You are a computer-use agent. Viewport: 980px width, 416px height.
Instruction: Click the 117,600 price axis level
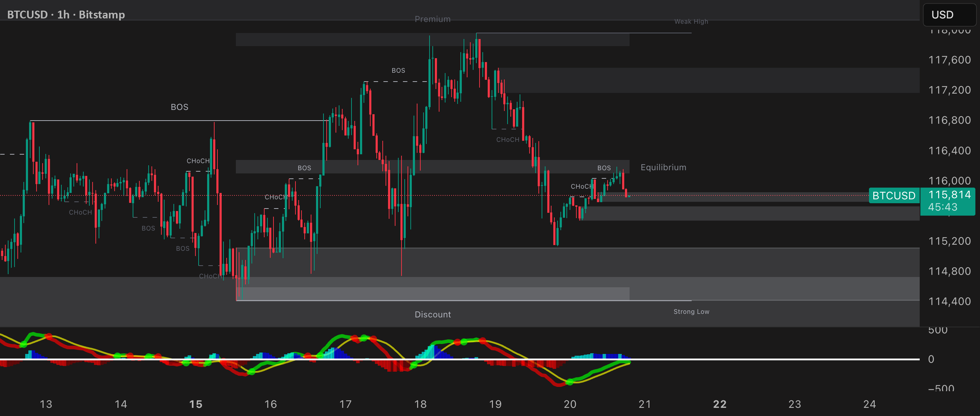949,60
